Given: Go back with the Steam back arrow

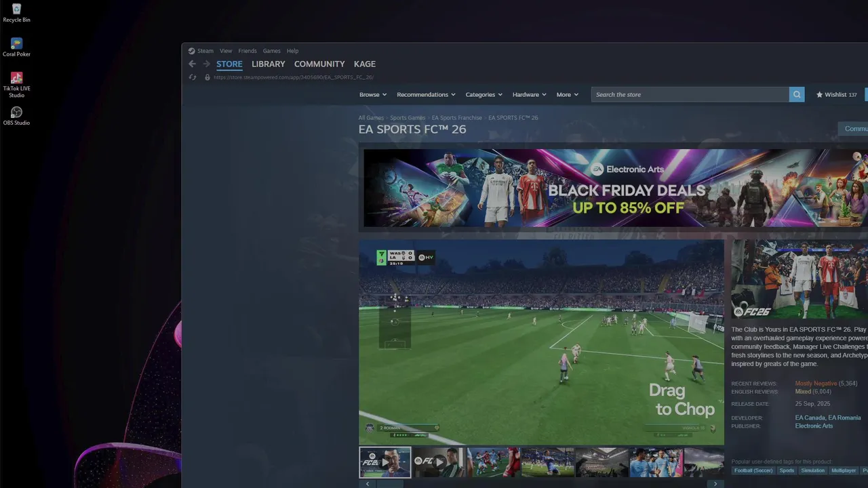Looking at the screenshot, I should (192, 64).
